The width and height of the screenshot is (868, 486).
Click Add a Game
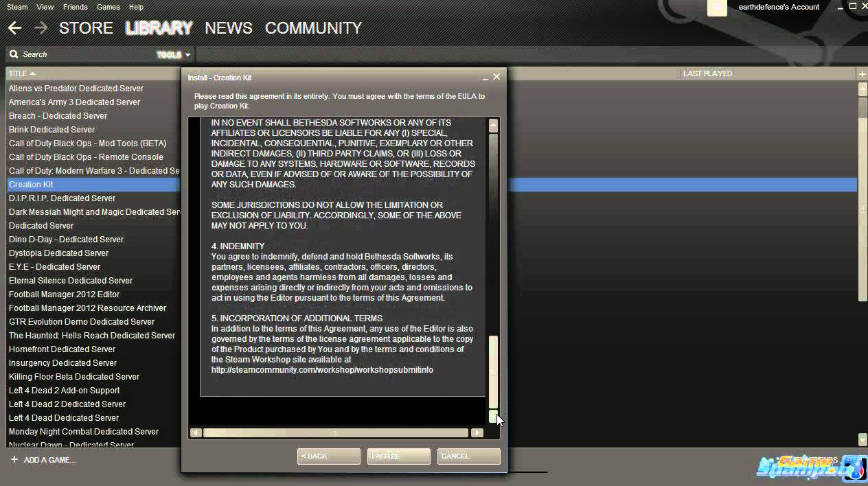click(x=49, y=460)
